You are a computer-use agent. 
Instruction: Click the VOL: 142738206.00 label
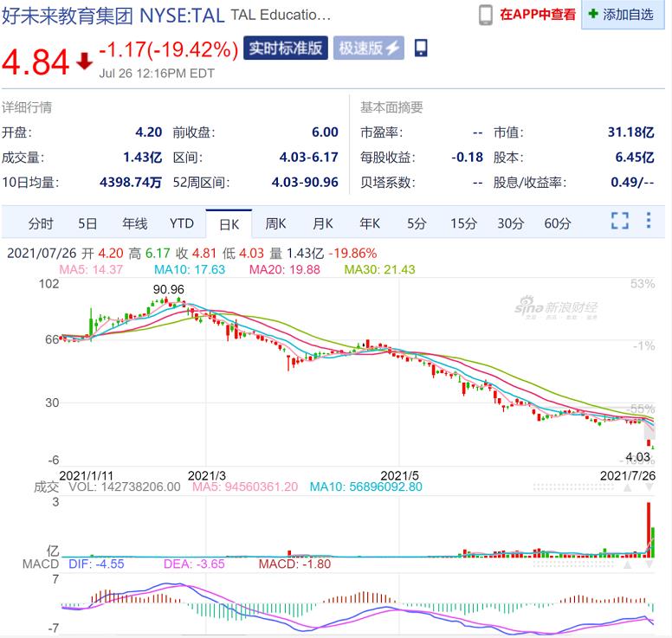(125, 487)
